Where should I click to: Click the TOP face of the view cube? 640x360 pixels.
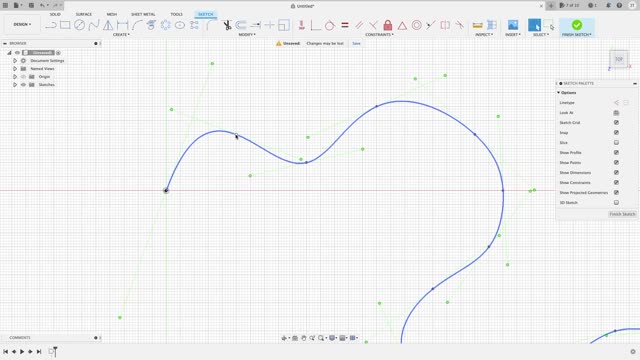619,60
